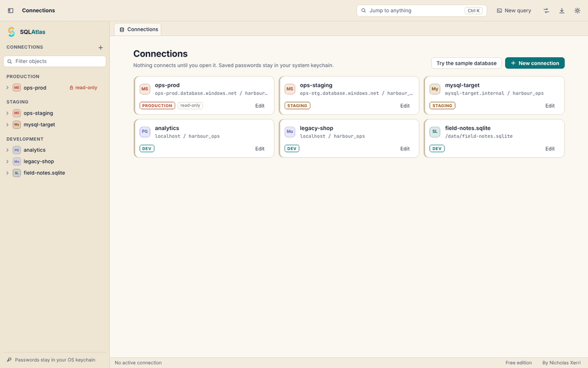The width and height of the screenshot is (588, 368).
Task: Toggle the sidebar panel icon
Action: [11, 11]
